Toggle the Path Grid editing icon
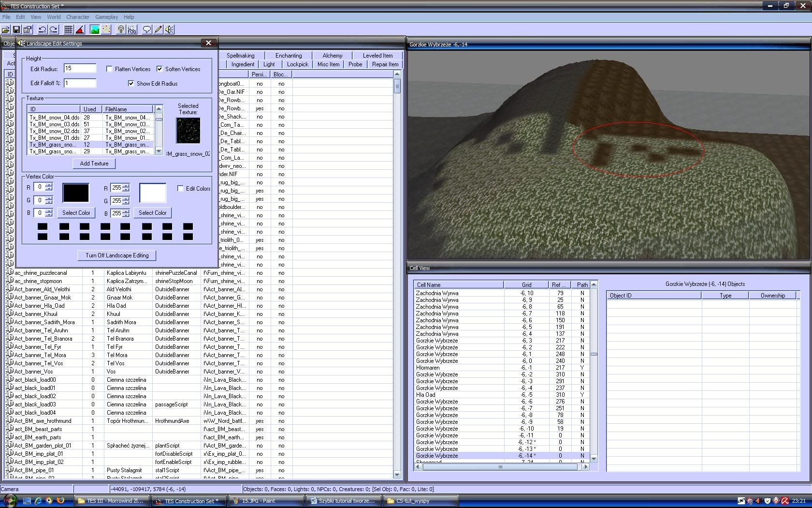 [x=106, y=30]
